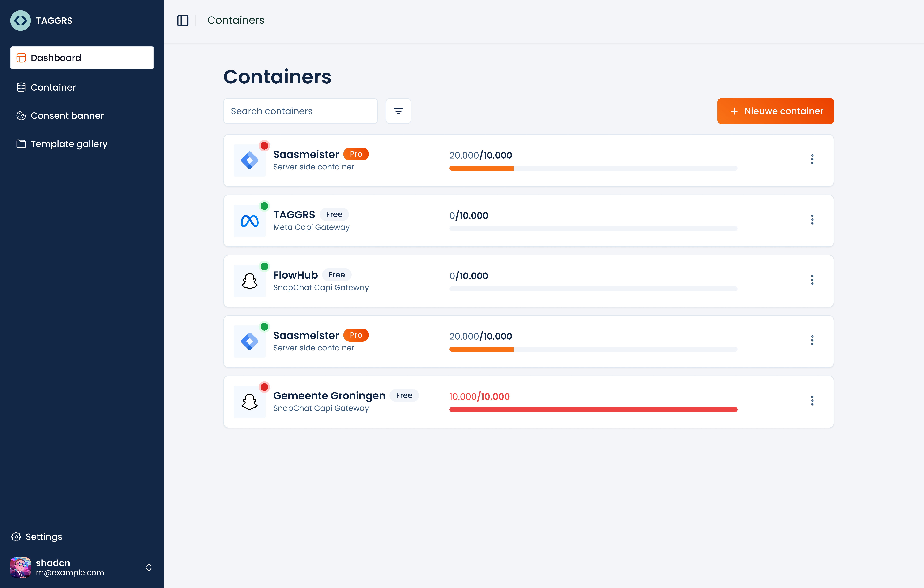Viewport: 924px width, 588px height.
Task: Click the Free badge on TAGGRS container
Action: 334,214
